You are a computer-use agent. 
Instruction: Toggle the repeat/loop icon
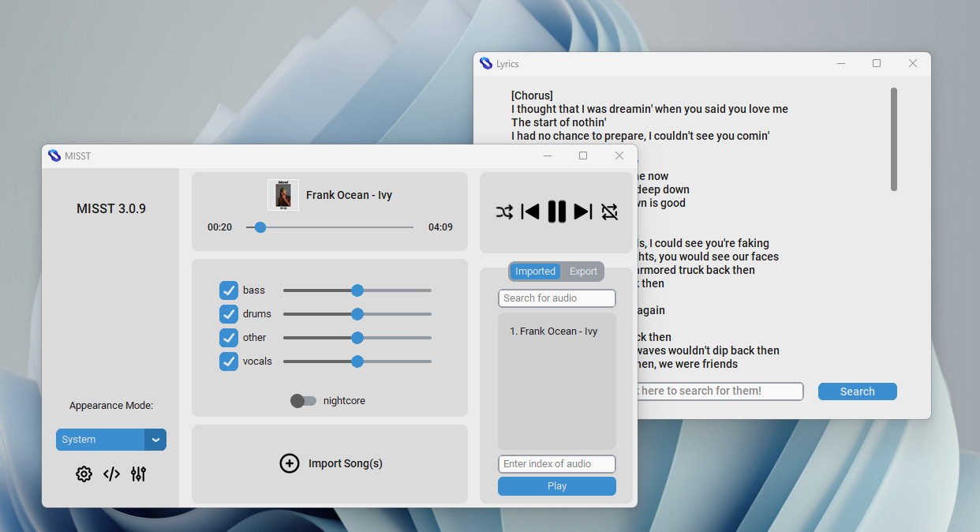tap(609, 212)
